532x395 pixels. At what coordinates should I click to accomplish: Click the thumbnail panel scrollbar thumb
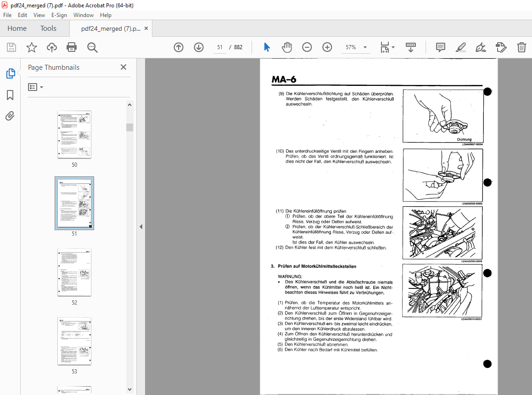point(129,127)
